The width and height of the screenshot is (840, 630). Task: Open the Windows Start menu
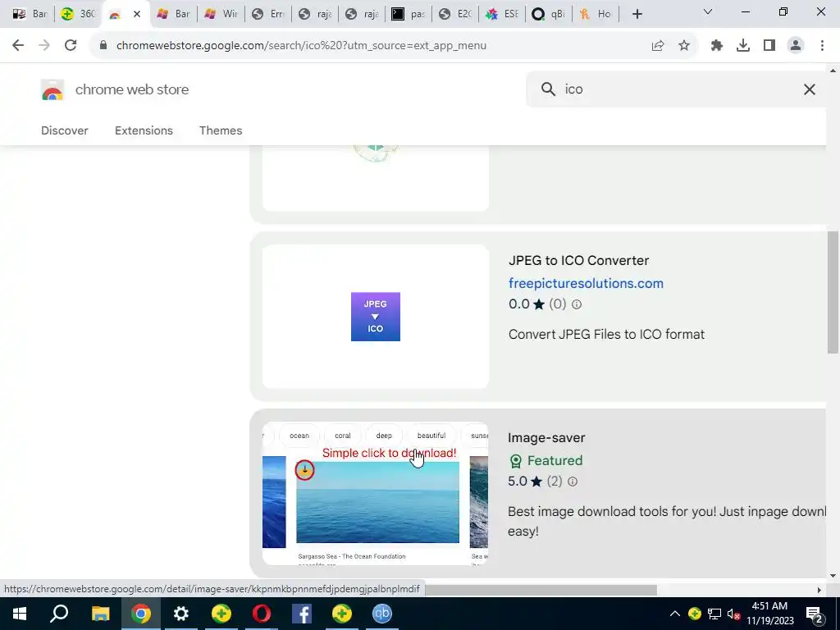tap(20, 614)
